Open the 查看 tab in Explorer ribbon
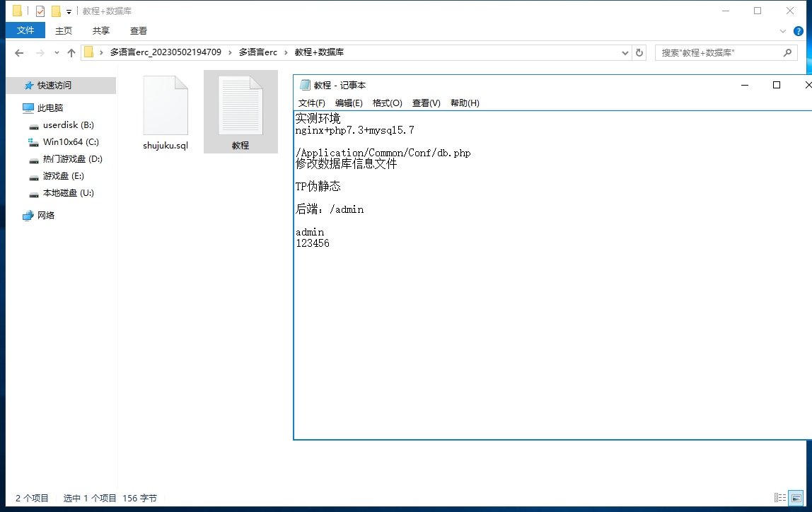The width and height of the screenshot is (812, 512). [139, 30]
